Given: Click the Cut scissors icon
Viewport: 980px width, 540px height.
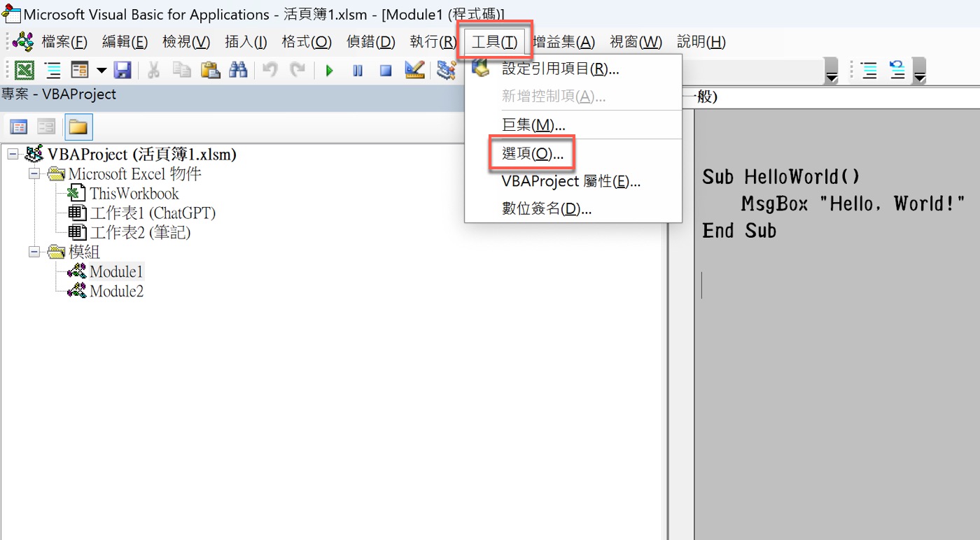Looking at the screenshot, I should click(x=154, y=70).
